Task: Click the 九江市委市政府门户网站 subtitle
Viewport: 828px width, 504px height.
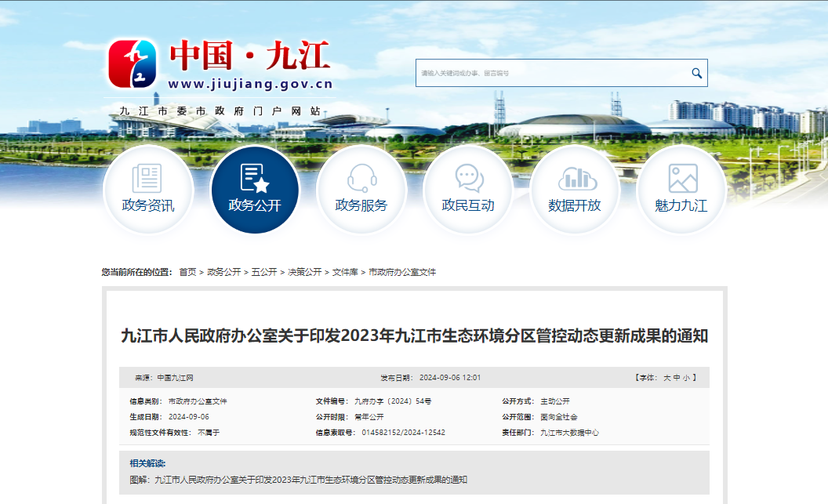Action: click(220, 111)
